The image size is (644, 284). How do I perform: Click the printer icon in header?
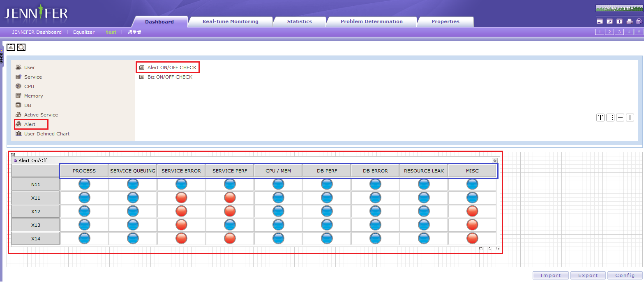tap(629, 21)
